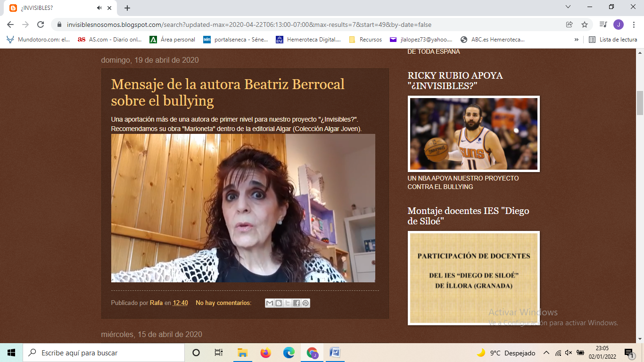Image resolution: width=644 pixels, height=362 pixels.
Task: Bookmark this page with star icon
Action: pos(585,25)
